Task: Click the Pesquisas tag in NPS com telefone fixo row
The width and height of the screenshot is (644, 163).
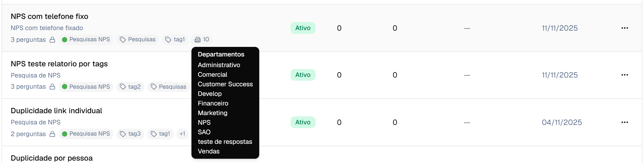Action: pos(138,39)
